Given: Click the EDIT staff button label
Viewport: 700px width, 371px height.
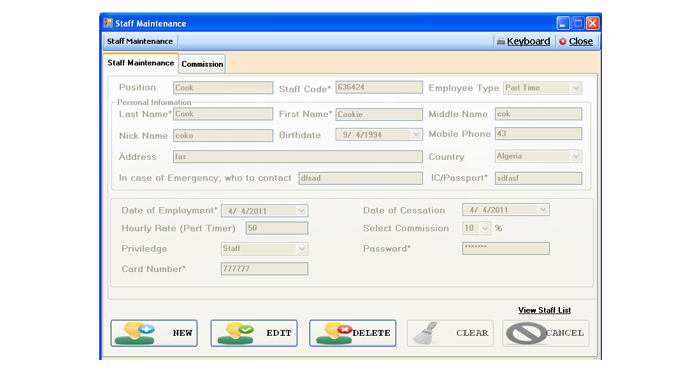Looking at the screenshot, I should pyautogui.click(x=279, y=333).
